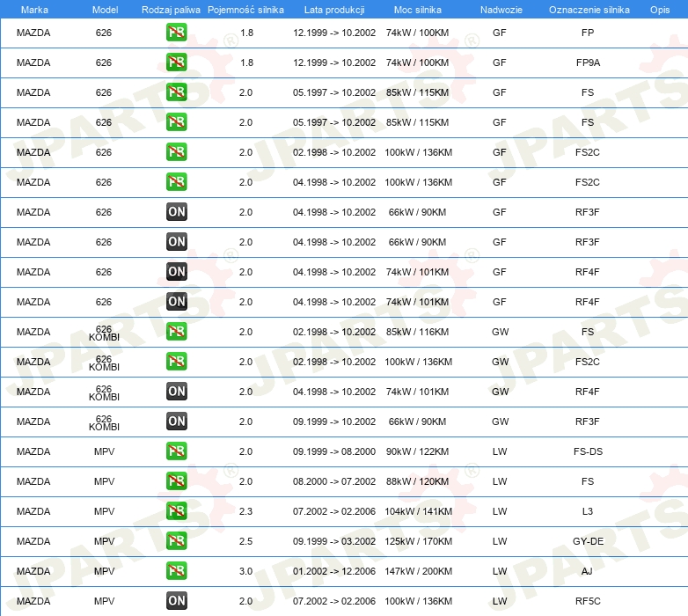Click the 88kW / 120KM power cell
688x616 pixels.
(x=417, y=481)
